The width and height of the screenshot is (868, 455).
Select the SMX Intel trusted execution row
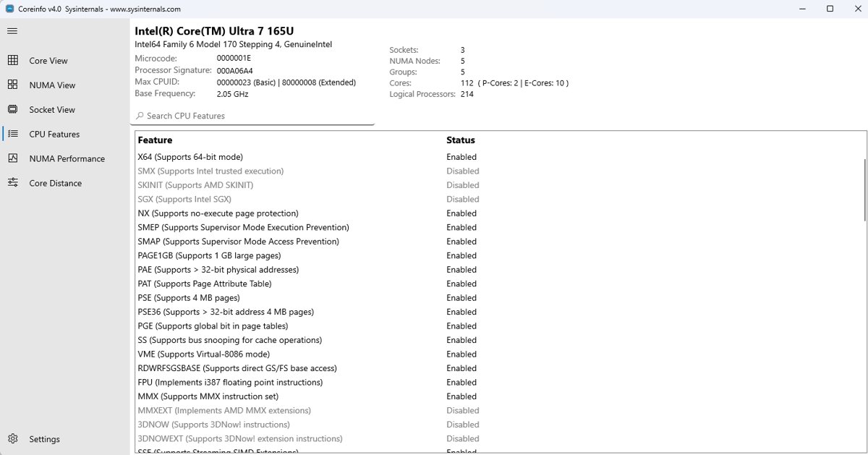[x=499, y=171]
